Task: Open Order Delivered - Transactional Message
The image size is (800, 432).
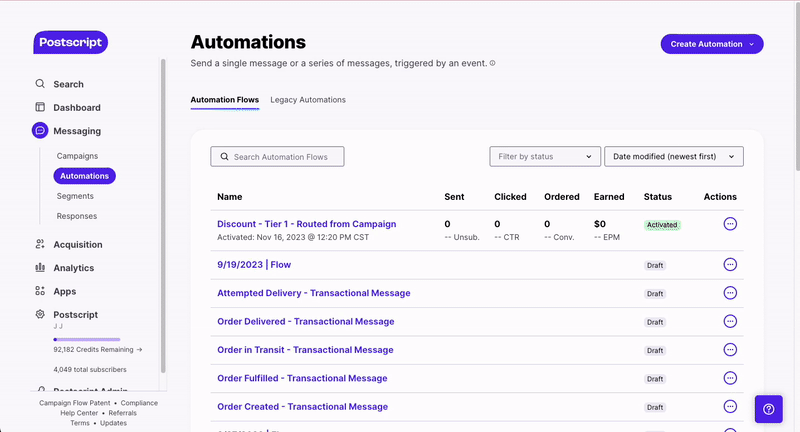Action: tap(306, 321)
